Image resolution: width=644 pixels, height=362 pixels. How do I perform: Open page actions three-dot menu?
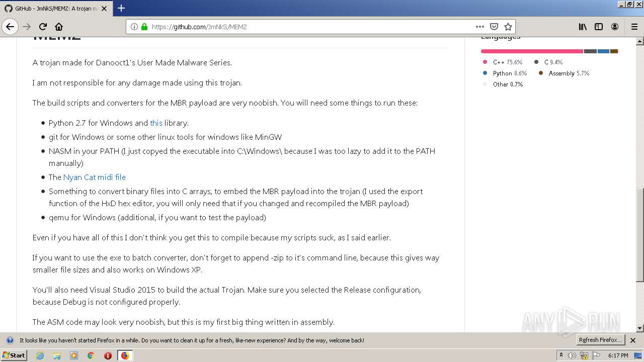point(480,27)
